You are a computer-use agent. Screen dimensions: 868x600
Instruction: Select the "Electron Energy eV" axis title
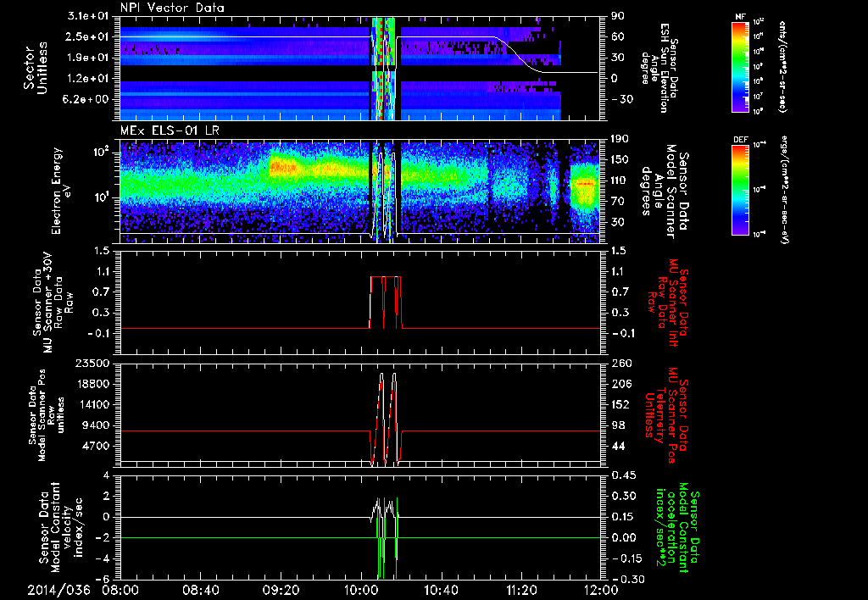(x=60, y=191)
